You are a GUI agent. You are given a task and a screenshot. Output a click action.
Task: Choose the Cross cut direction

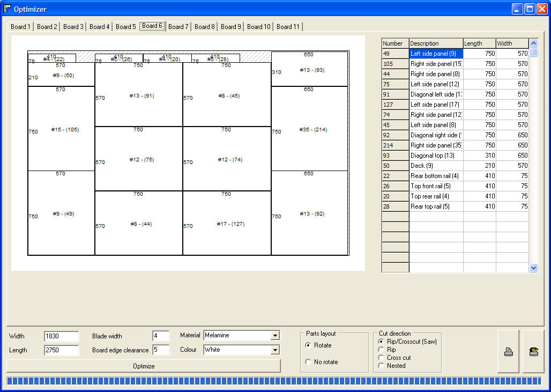pos(381,358)
